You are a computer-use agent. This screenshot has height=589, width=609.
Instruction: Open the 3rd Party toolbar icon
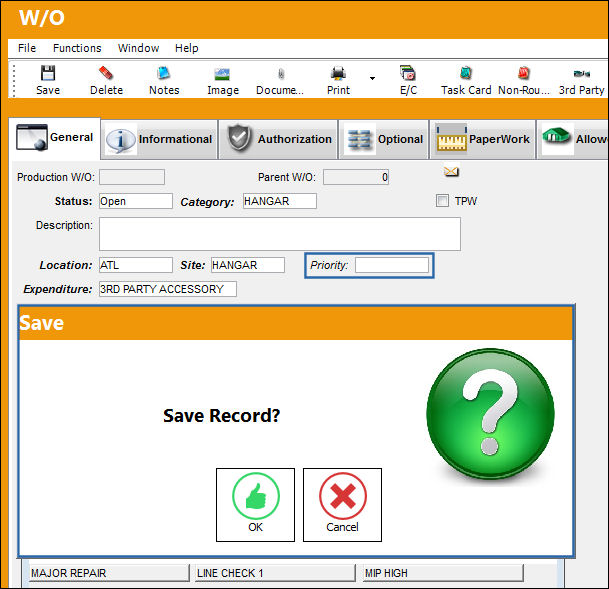(x=581, y=73)
